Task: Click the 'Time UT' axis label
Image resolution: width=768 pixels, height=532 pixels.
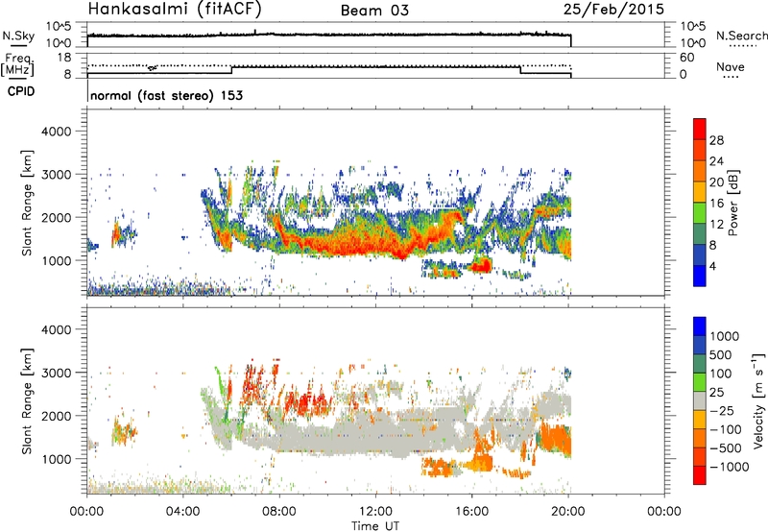Action: coord(375,525)
